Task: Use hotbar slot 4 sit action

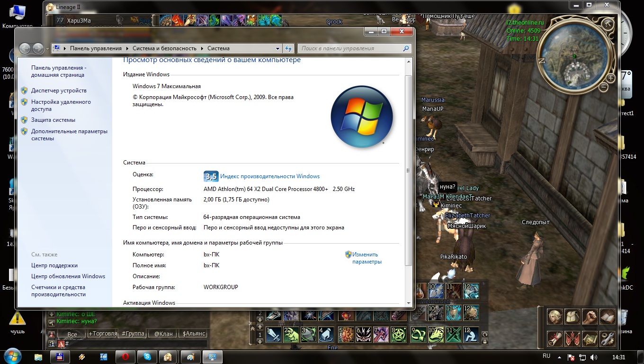Action: coord(326,335)
